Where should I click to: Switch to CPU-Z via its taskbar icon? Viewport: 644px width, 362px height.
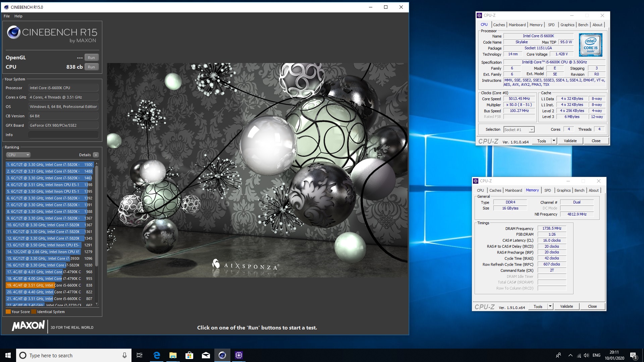(239, 355)
